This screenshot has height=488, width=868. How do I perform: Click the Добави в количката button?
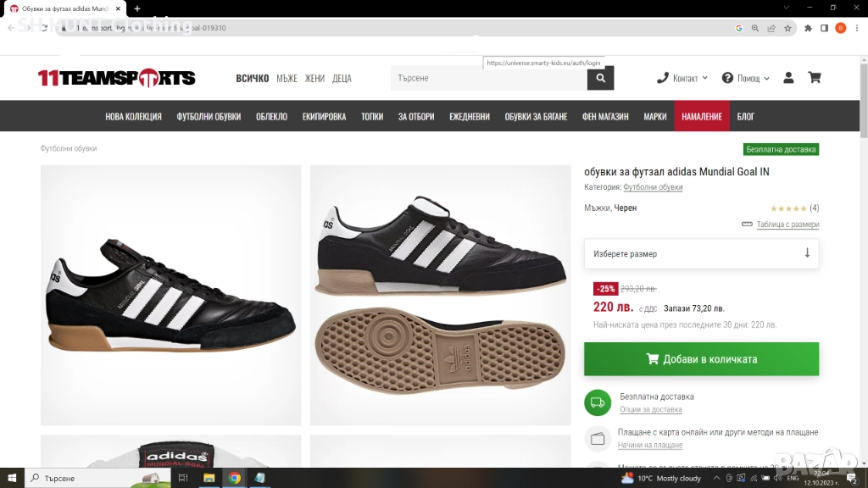(701, 359)
